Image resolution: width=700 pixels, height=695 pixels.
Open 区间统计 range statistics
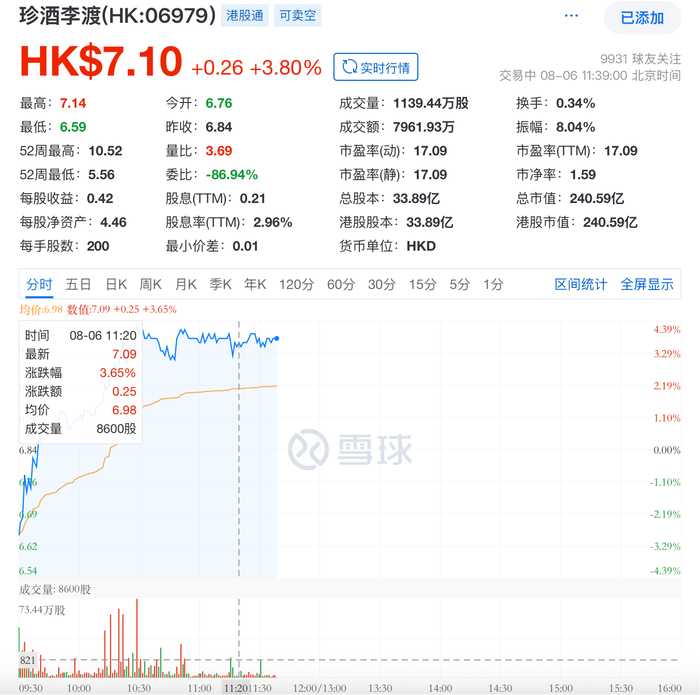581,284
